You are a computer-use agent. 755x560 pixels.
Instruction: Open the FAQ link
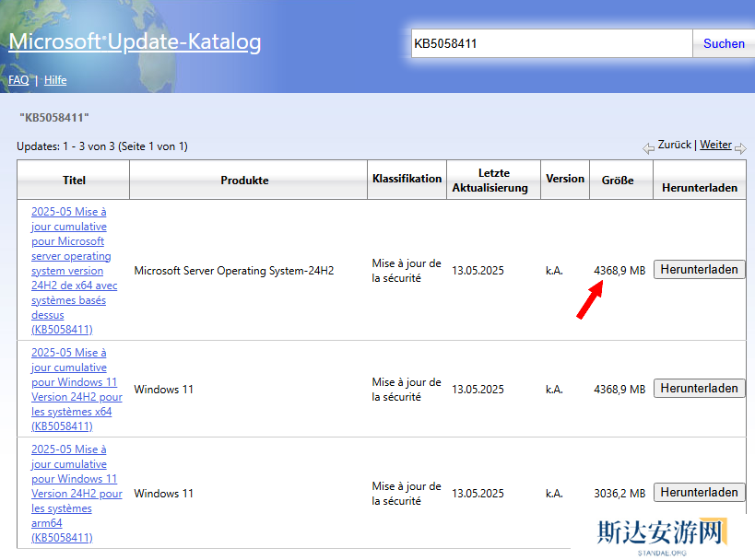18,80
